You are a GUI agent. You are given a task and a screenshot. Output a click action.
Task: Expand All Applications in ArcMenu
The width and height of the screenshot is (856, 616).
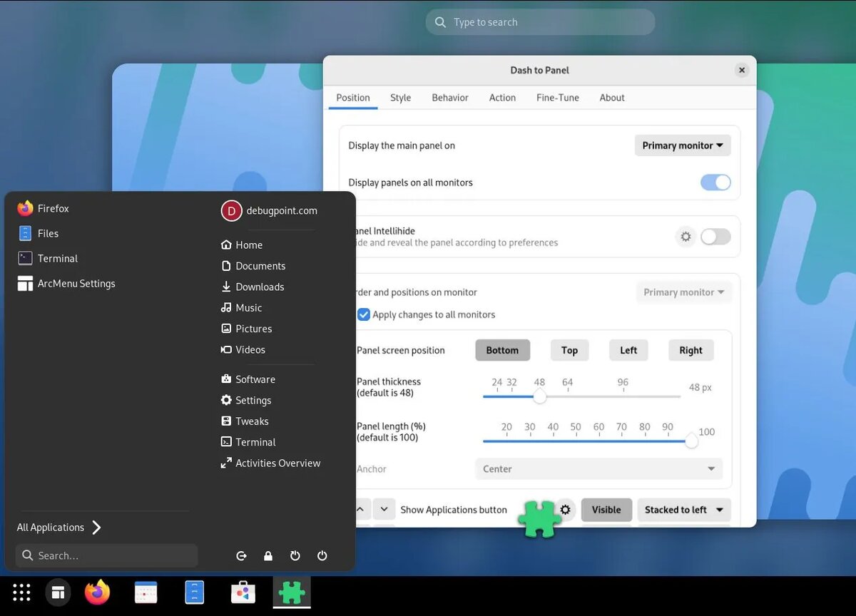[x=60, y=528]
